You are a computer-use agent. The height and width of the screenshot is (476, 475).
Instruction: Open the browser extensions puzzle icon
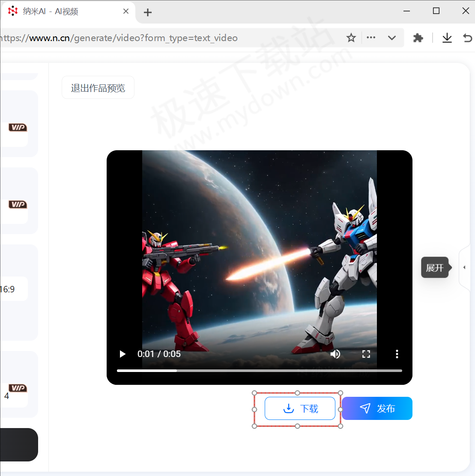click(418, 38)
